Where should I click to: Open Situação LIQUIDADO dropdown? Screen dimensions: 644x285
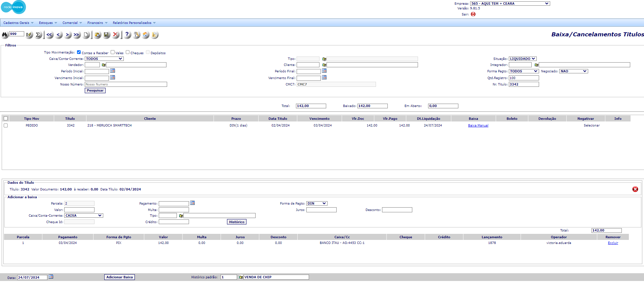click(x=522, y=59)
